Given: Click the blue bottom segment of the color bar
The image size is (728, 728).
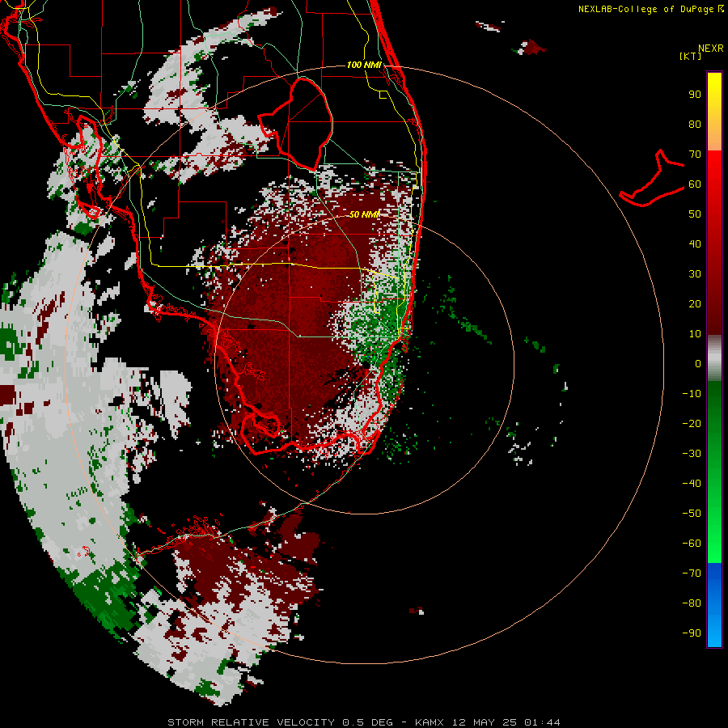Looking at the screenshot, I should pyautogui.click(x=714, y=605).
